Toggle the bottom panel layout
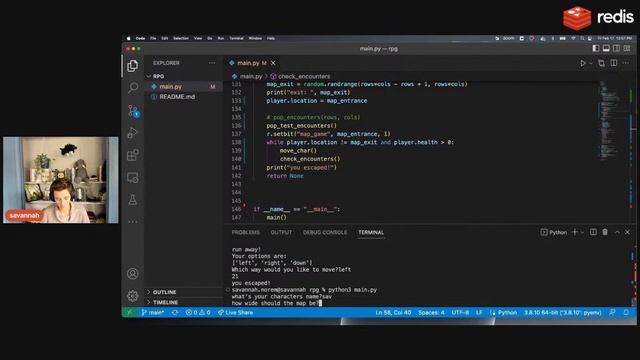This screenshot has width=640, height=360. click(x=606, y=49)
